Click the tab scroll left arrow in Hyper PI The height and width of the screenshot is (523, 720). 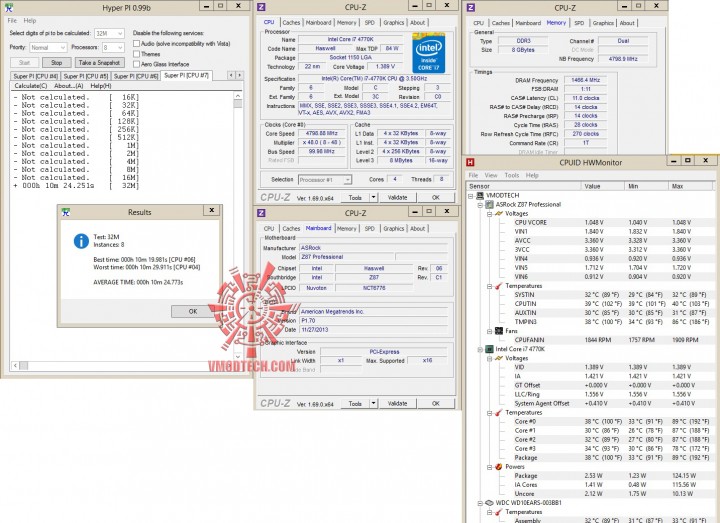click(x=231, y=75)
